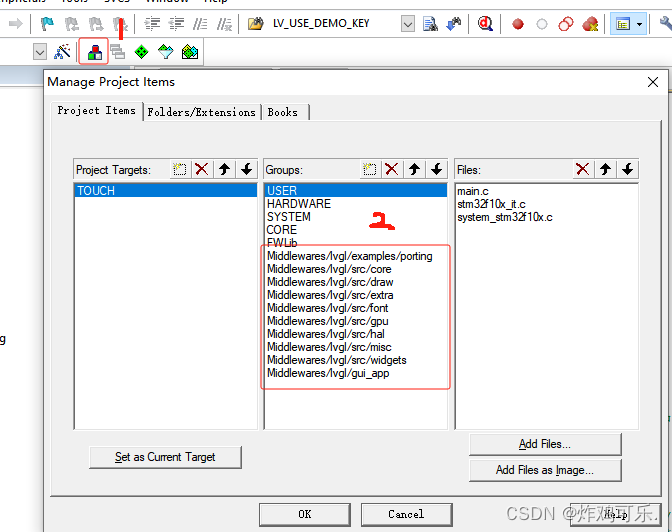
Task: Click the enable/disable breakpoint circle icon
Action: click(x=542, y=24)
